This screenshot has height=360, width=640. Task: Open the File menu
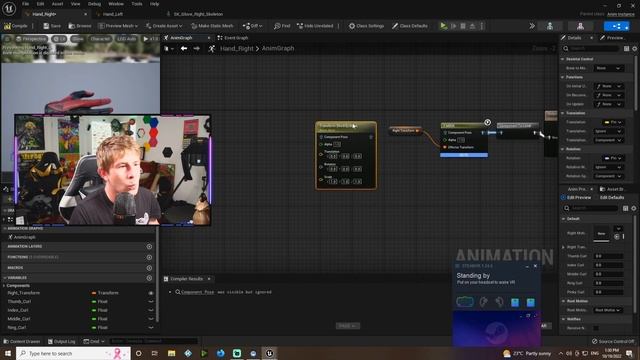pos(25,4)
